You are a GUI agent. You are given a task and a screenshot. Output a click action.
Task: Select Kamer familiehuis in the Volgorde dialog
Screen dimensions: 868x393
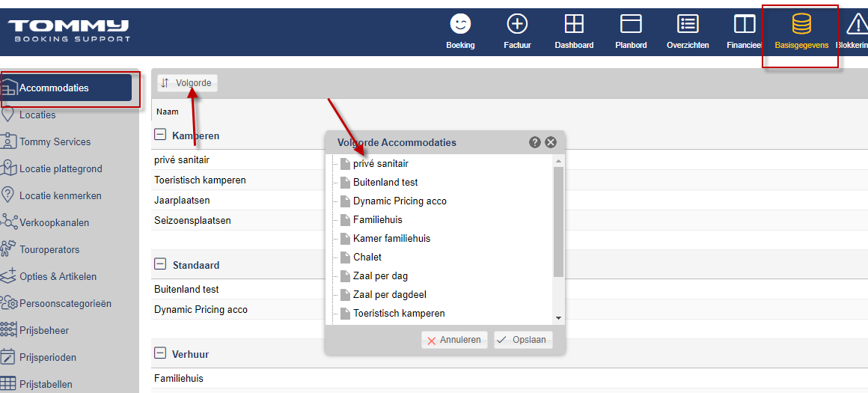[392, 239]
